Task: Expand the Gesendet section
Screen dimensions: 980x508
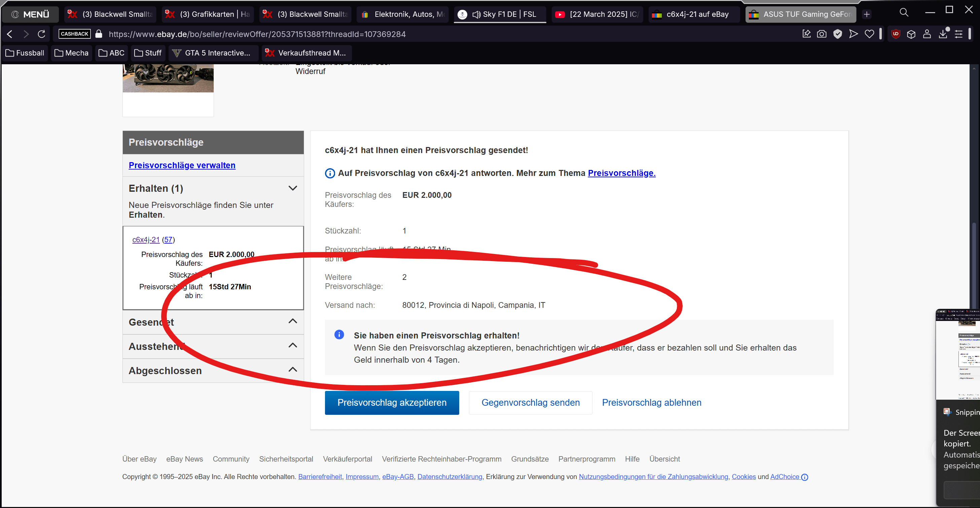Action: (293, 322)
